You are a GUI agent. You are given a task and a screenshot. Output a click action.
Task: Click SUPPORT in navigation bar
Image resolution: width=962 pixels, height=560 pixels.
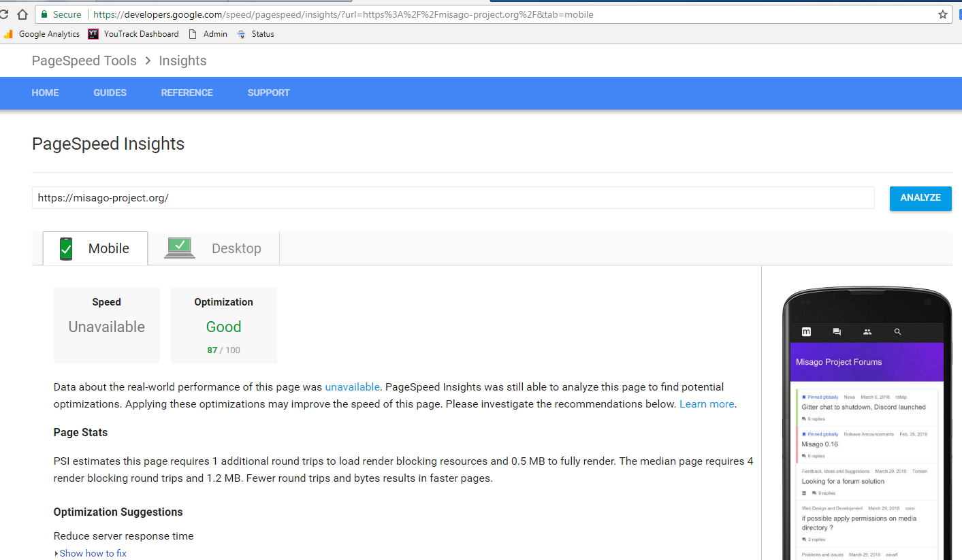pos(268,93)
